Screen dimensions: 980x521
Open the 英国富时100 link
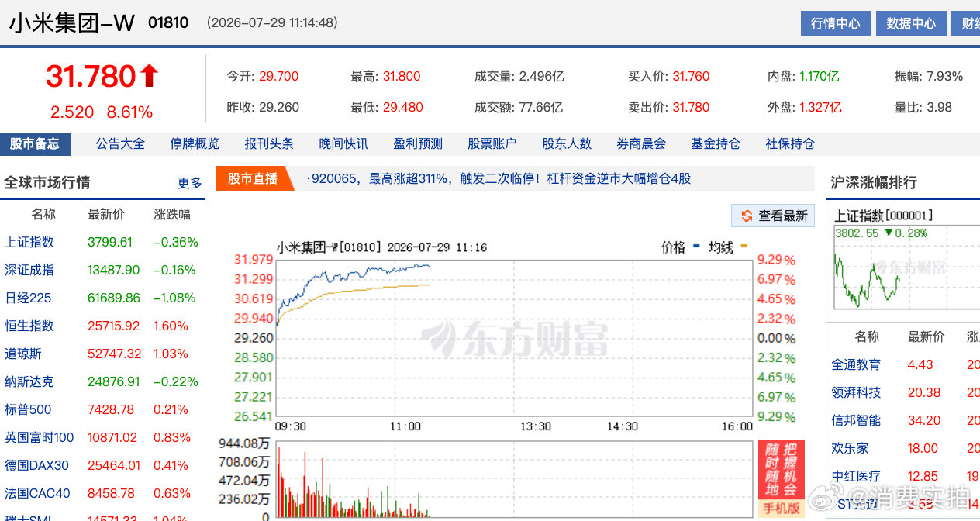[x=39, y=437]
